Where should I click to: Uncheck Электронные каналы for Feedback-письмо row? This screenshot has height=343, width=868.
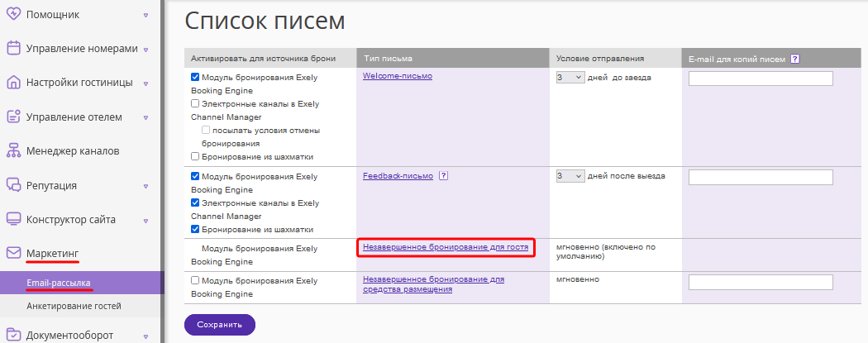(195, 203)
